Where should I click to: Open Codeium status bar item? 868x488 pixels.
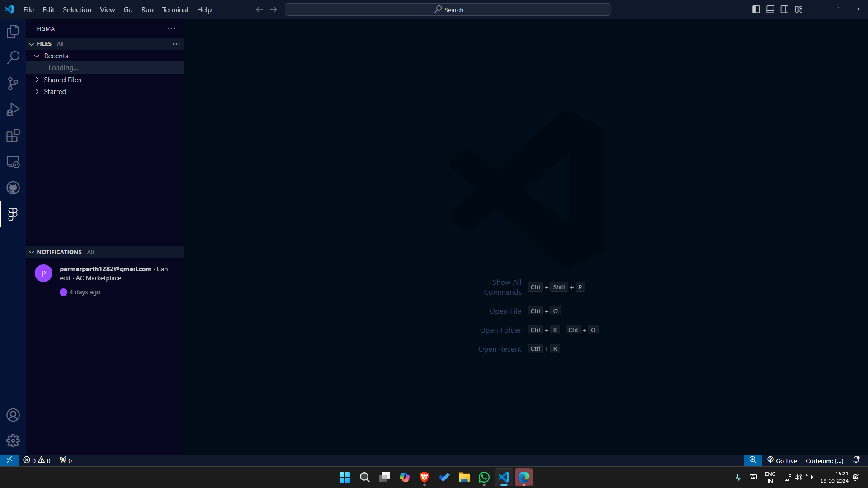coord(825,460)
